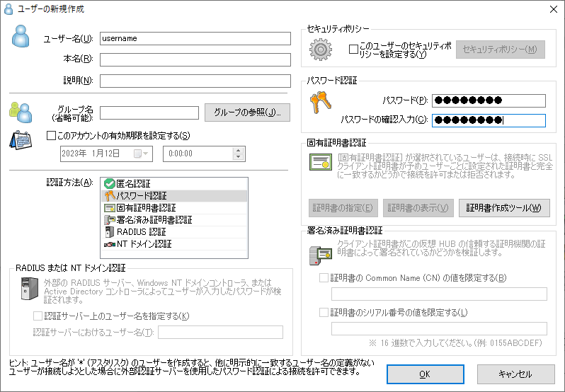
Task: Click the パスワードの確認入力(C) field
Action: (x=489, y=120)
